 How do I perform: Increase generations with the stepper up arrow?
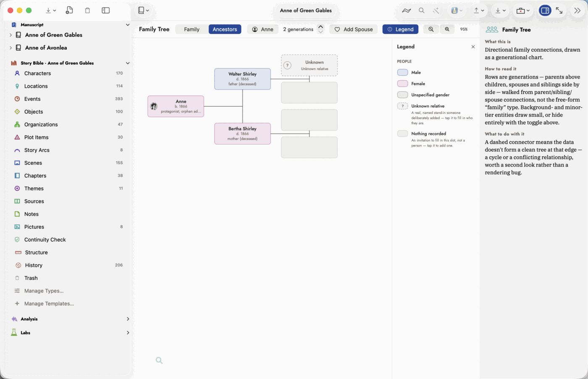pos(320,26)
